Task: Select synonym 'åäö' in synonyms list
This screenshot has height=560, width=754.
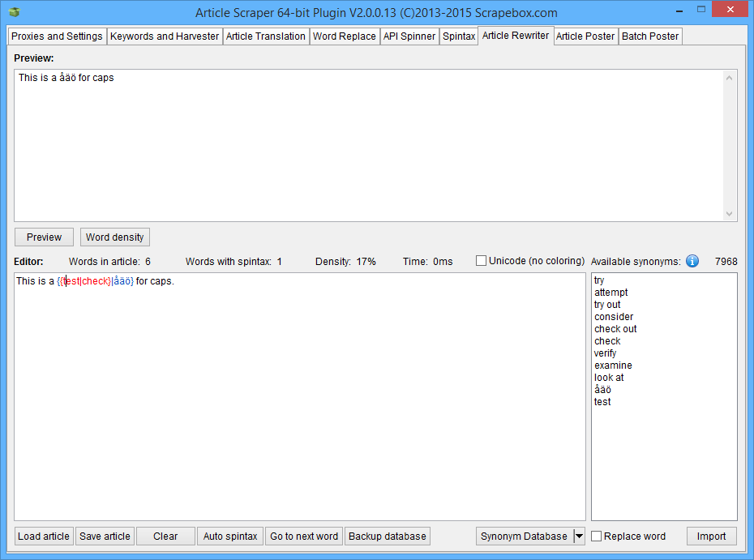Action: [x=602, y=389]
